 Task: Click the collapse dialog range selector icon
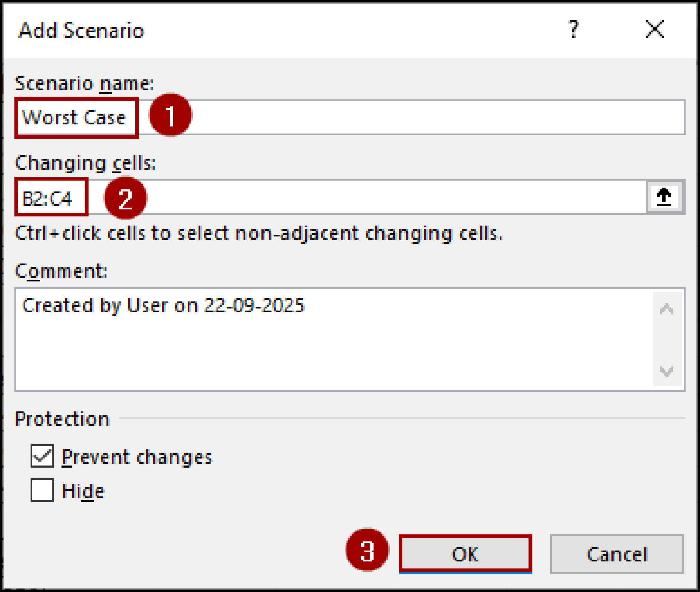[664, 197]
